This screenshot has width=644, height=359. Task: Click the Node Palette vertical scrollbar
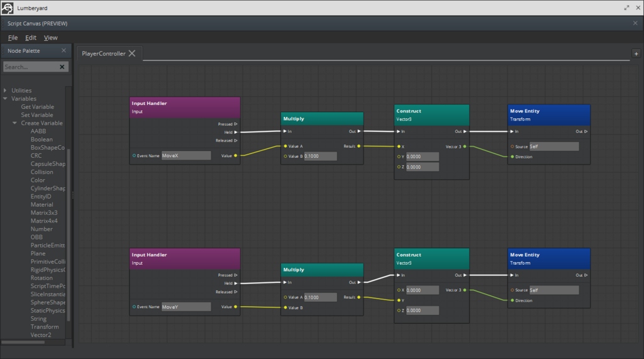click(69, 234)
